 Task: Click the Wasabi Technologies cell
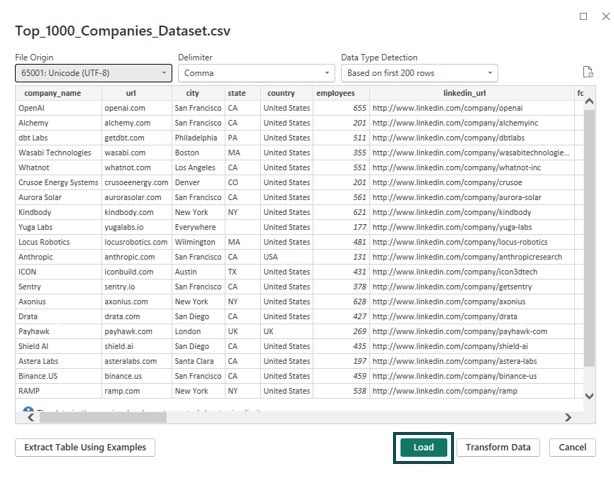tap(59, 153)
